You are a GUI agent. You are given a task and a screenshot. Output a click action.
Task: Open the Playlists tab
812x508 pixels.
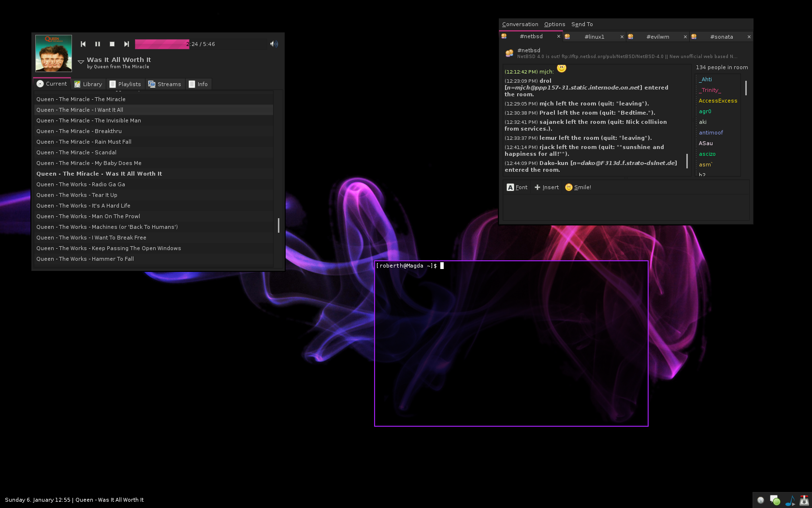[125, 84]
